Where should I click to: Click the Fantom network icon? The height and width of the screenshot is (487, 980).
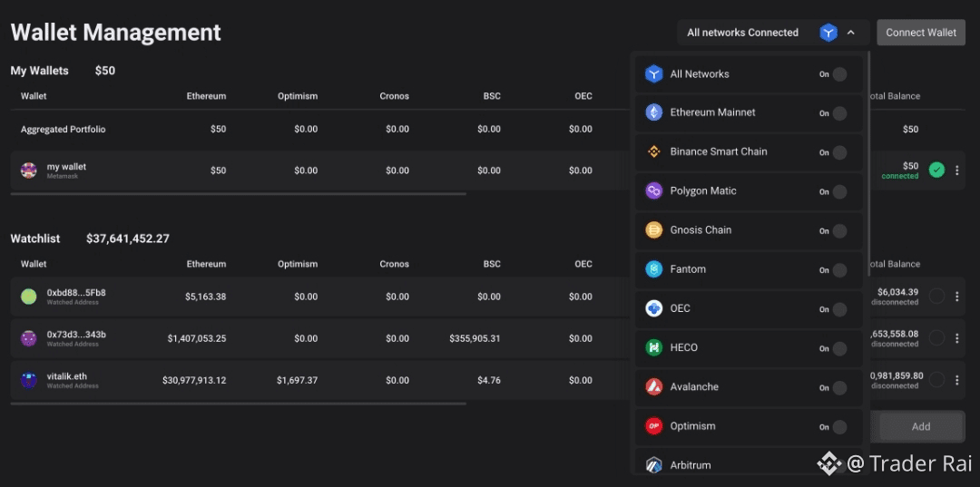click(653, 269)
